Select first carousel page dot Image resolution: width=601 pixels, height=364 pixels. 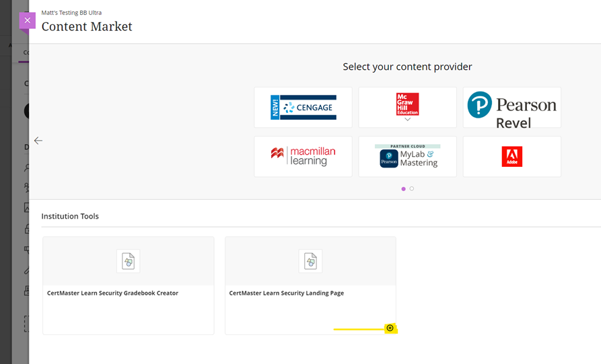pyautogui.click(x=403, y=189)
